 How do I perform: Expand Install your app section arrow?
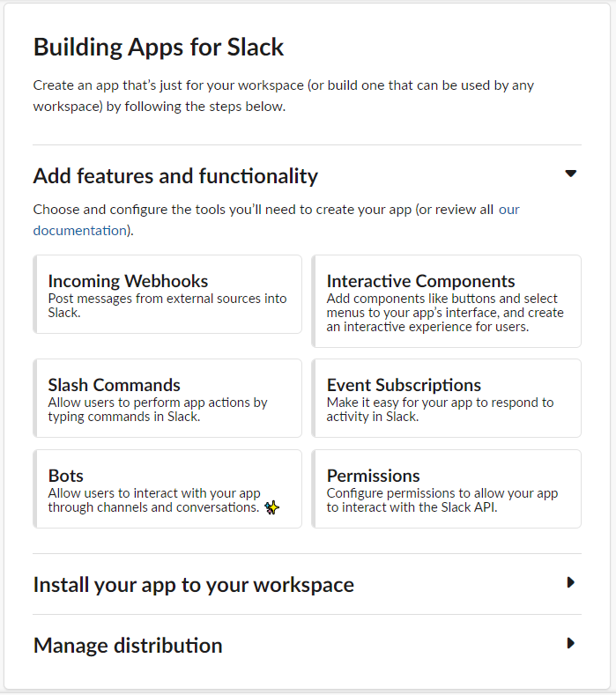tap(571, 582)
